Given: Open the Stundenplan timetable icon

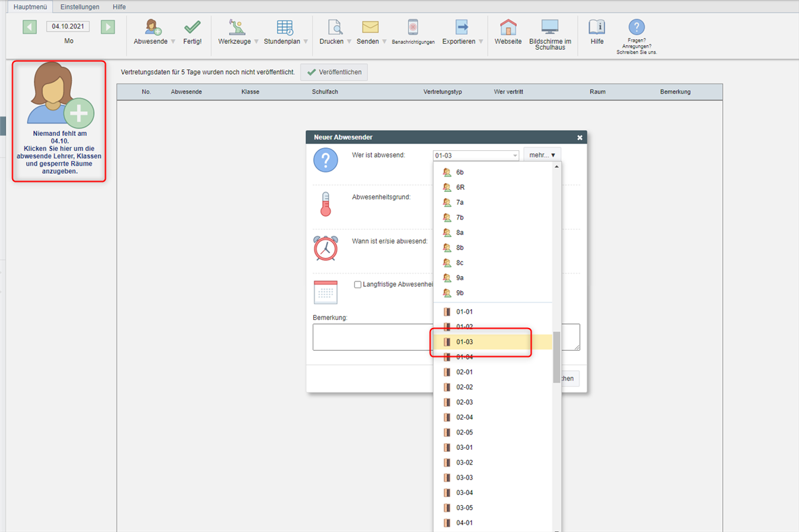Looking at the screenshot, I should pos(284,28).
